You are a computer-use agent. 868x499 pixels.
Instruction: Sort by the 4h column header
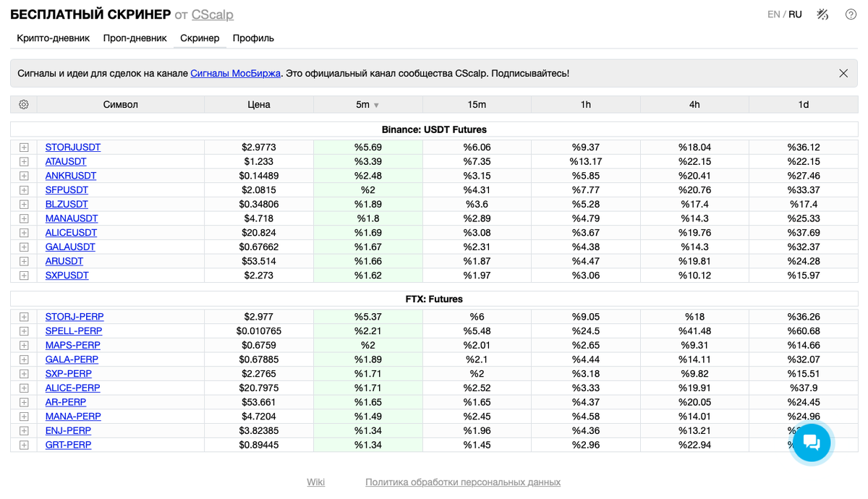(x=694, y=105)
